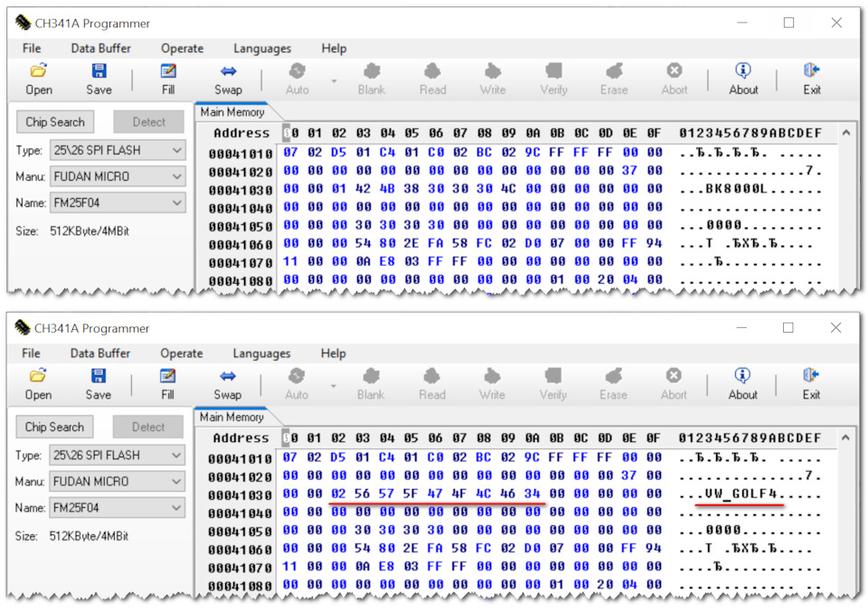Viewport: 868px width, 612px height.
Task: Click Write chip icon in the bottom window
Action: pyautogui.click(x=492, y=384)
